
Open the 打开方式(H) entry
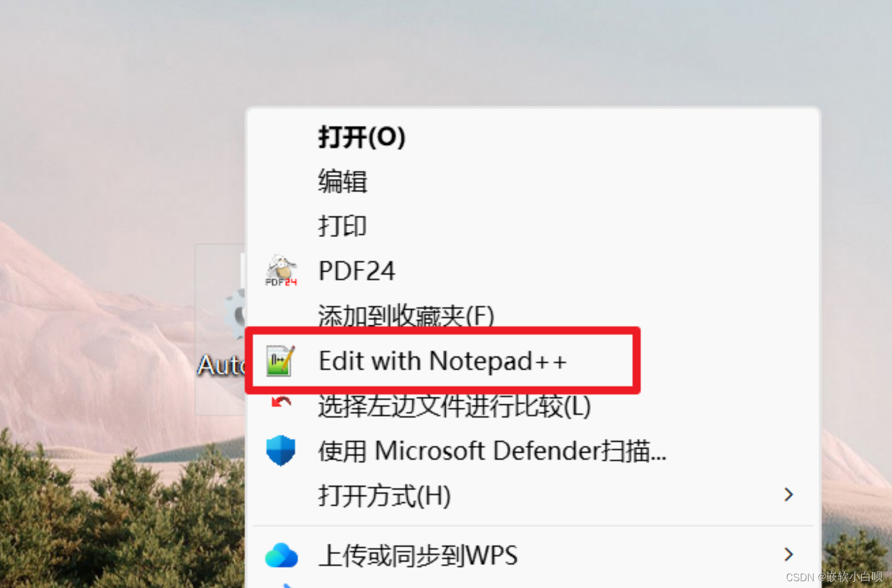coord(384,496)
